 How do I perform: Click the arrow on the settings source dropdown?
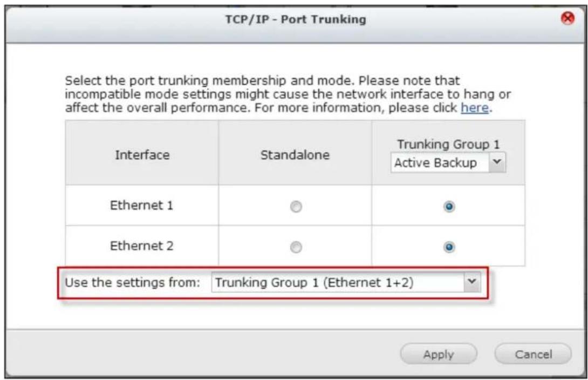coord(471,282)
